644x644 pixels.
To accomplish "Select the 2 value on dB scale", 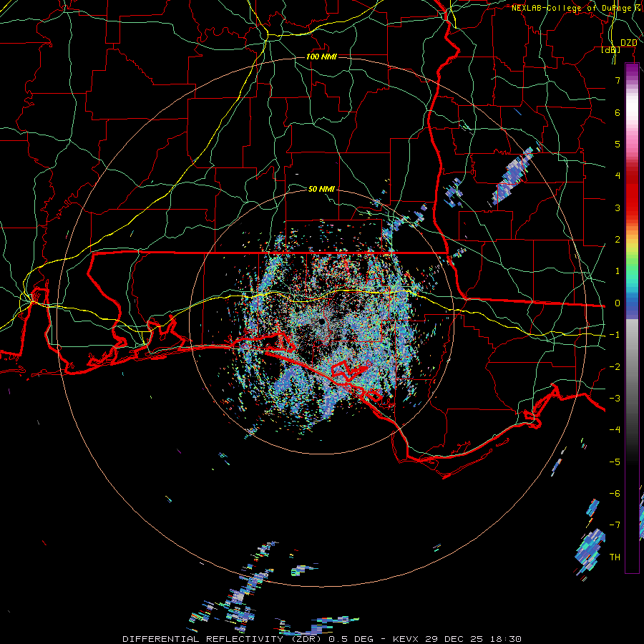I will coord(618,240).
